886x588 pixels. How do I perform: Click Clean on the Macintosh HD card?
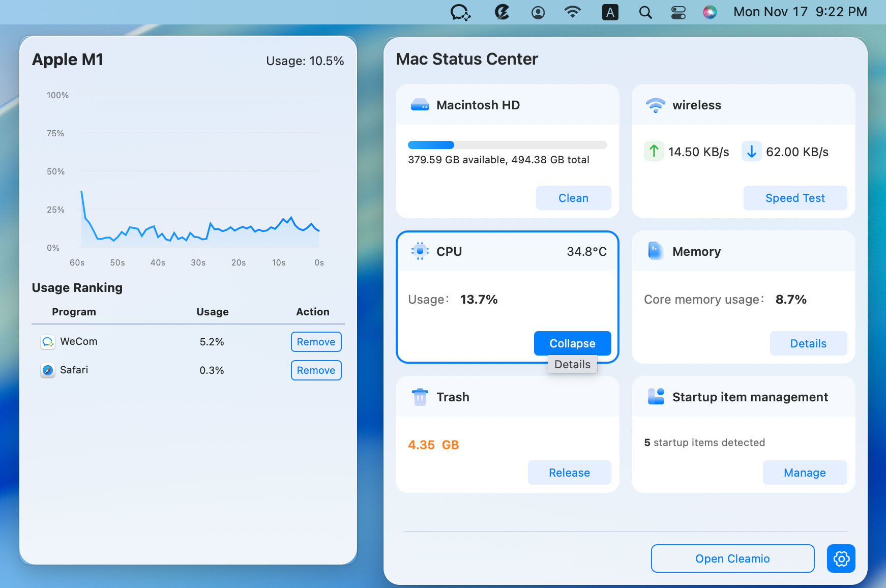coord(573,198)
